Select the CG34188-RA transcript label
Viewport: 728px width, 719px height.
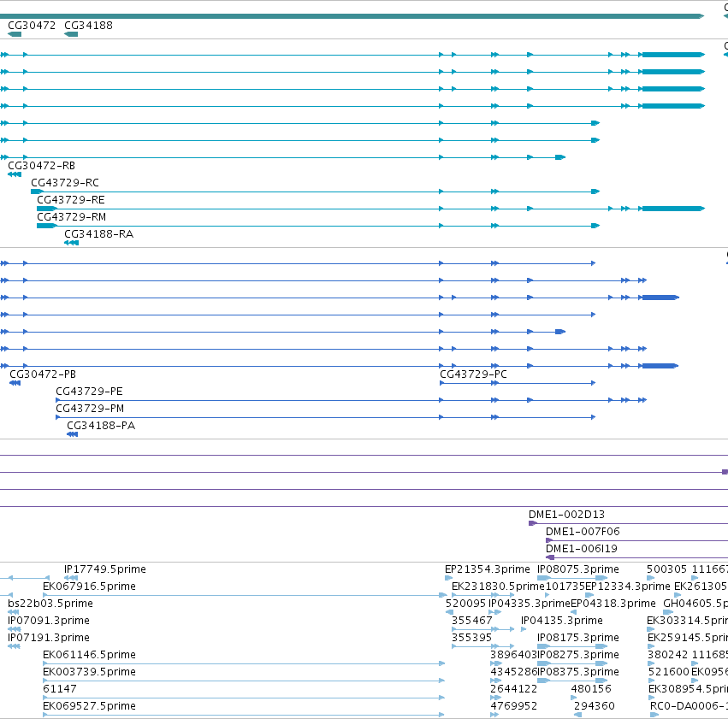tap(99, 234)
